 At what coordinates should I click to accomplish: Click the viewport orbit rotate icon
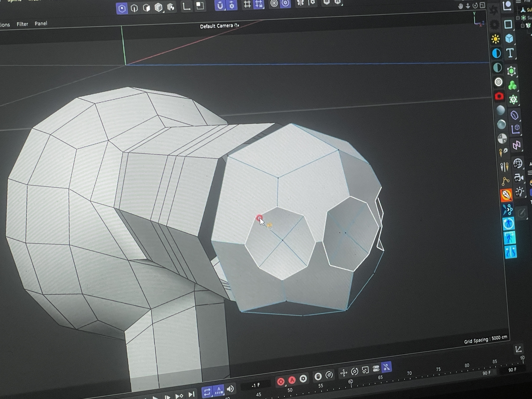click(475, 6)
